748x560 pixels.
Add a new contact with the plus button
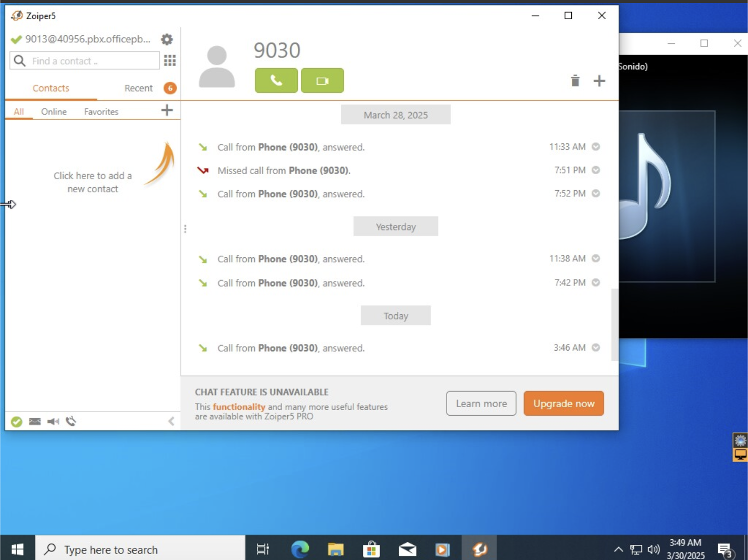(x=167, y=110)
